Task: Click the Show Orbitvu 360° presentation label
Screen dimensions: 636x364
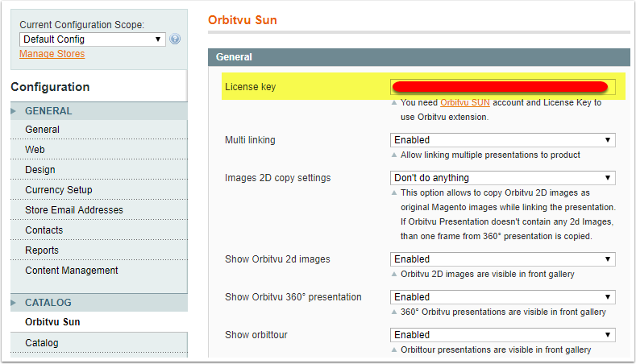Action: pos(293,297)
